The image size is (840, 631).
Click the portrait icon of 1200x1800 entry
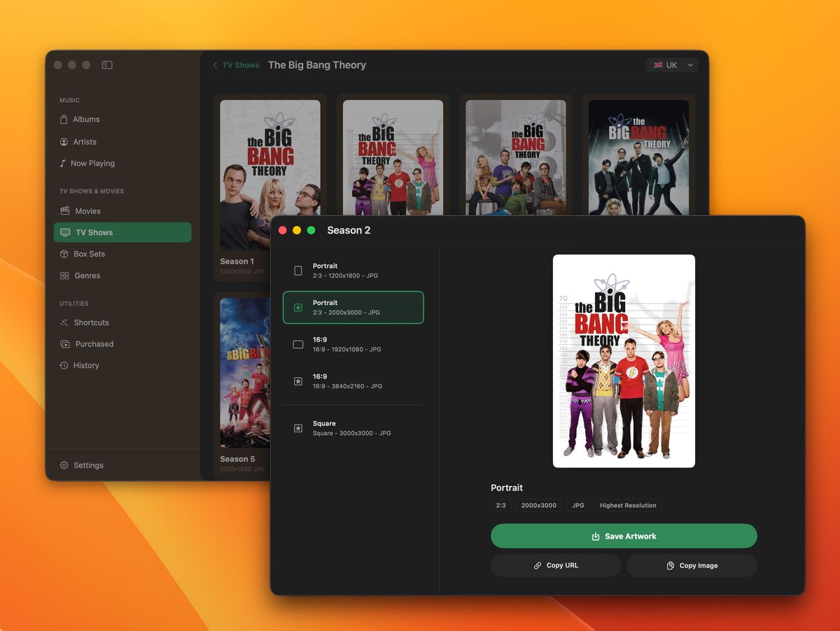(298, 271)
